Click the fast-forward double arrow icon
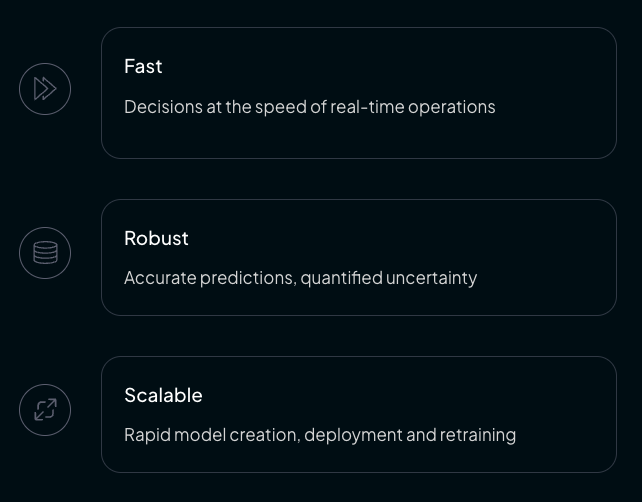Image resolution: width=642 pixels, height=502 pixels. (x=45, y=89)
